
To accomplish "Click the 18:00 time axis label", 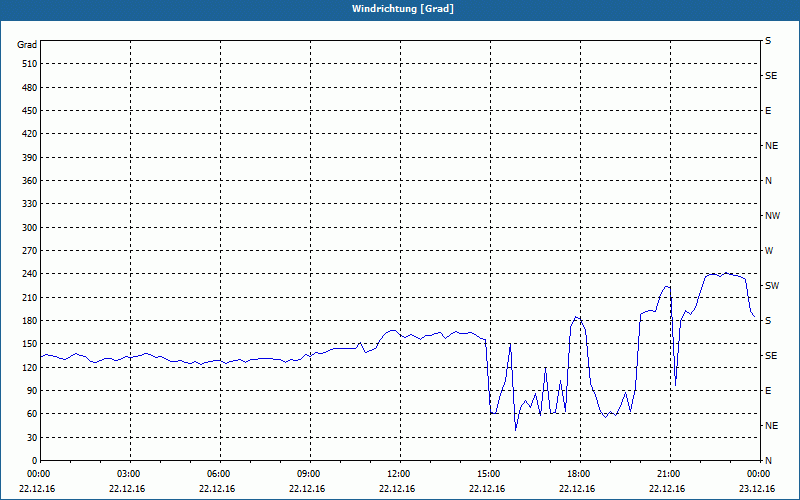I will tap(580, 474).
